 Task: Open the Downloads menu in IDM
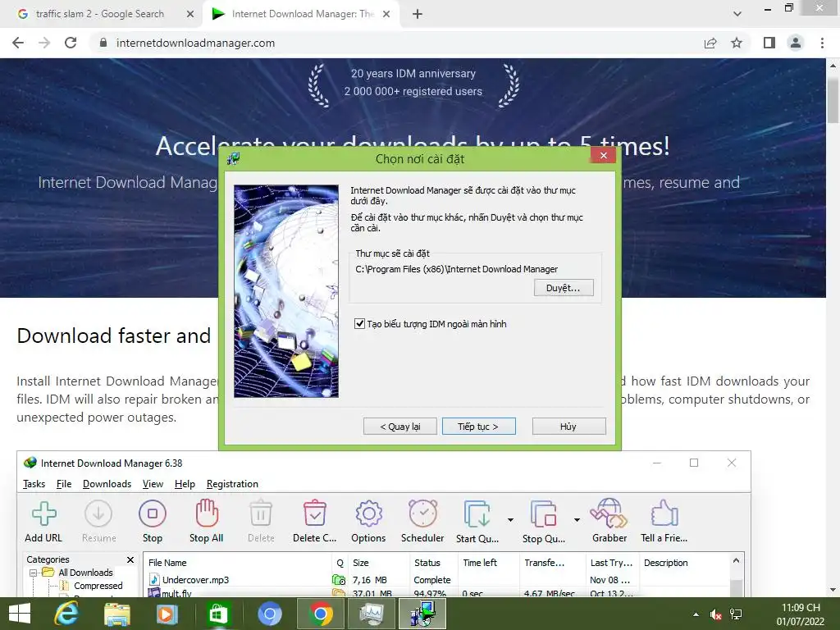107,484
